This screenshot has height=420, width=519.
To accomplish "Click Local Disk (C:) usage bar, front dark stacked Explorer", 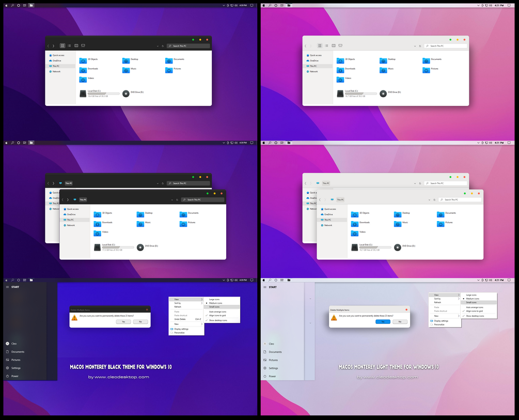I will 118,247.
